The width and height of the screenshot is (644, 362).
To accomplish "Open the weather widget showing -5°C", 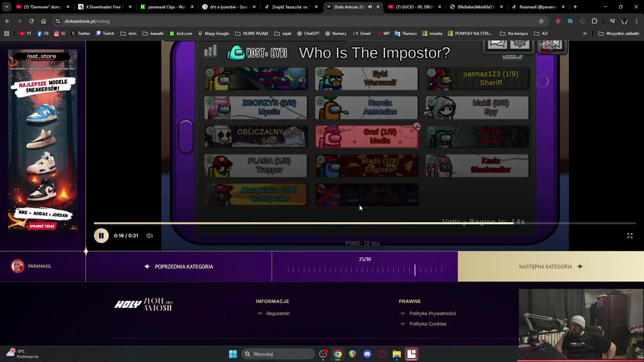I will pos(23,354).
